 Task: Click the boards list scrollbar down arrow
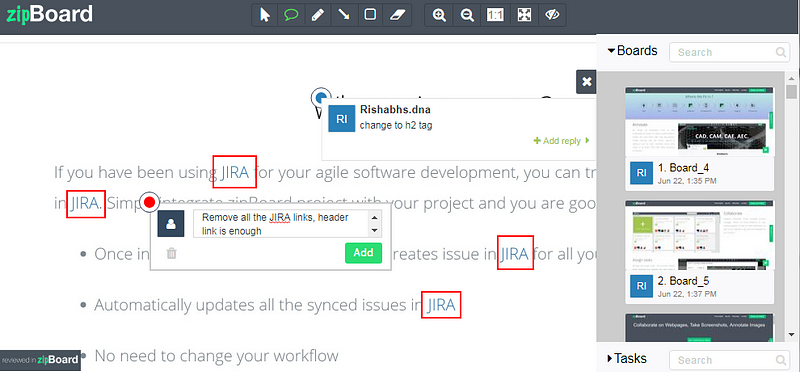(x=791, y=335)
